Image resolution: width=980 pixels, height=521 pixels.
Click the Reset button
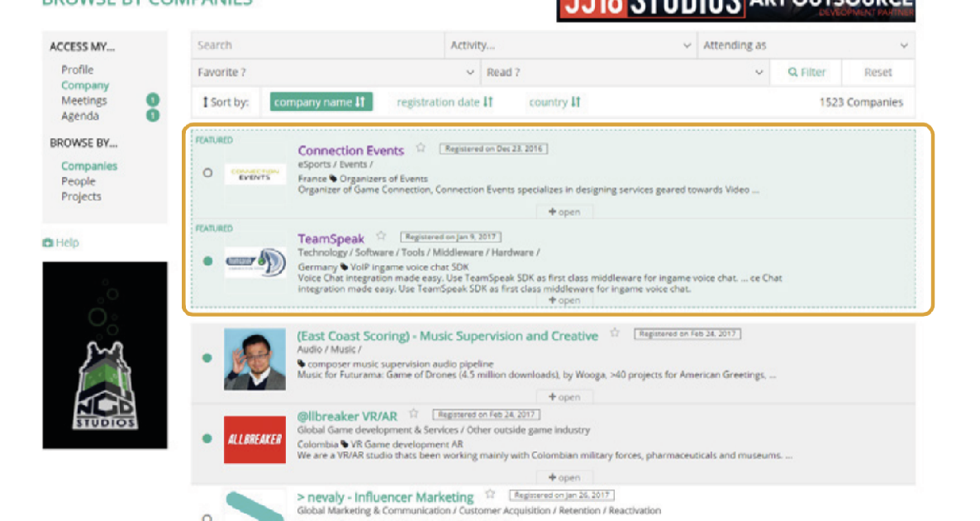(x=878, y=73)
